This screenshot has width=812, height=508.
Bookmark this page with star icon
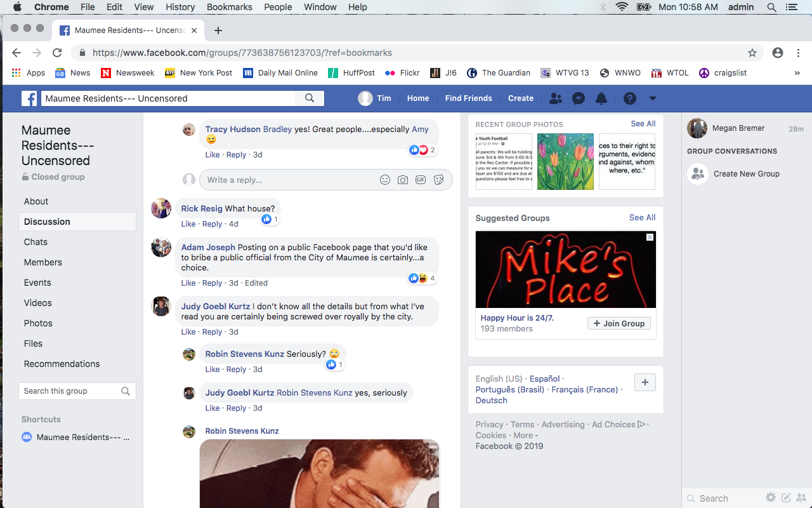coord(752,53)
